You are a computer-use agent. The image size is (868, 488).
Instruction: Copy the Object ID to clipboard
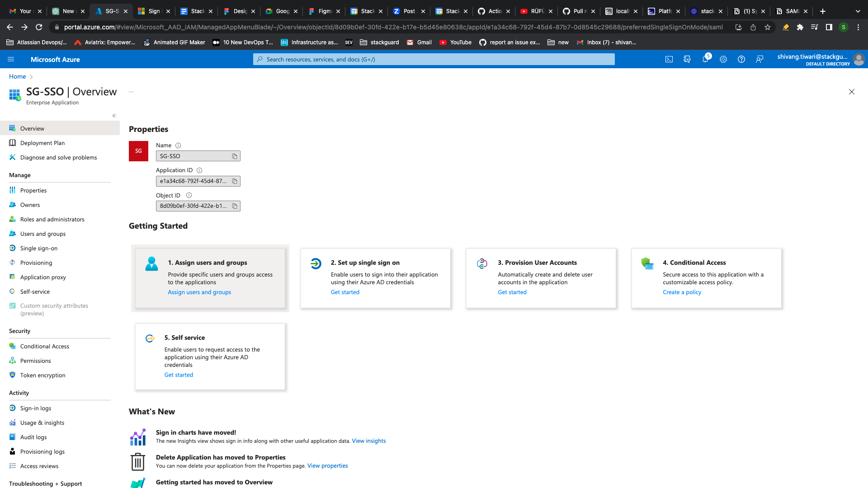pos(235,206)
